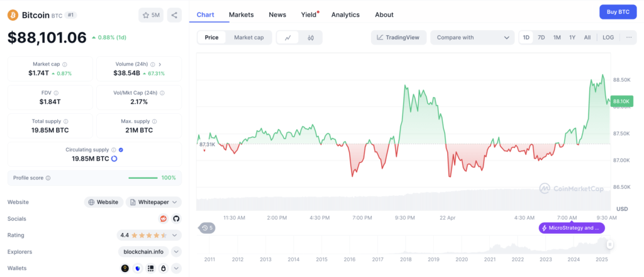Image resolution: width=644 pixels, height=277 pixels.
Task: Open the GitHub social icon
Action: pos(176,218)
